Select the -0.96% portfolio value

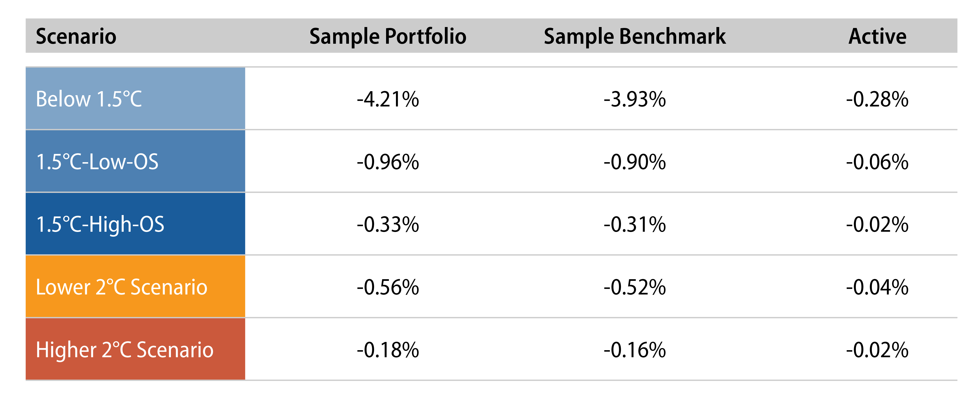pyautogui.click(x=388, y=162)
